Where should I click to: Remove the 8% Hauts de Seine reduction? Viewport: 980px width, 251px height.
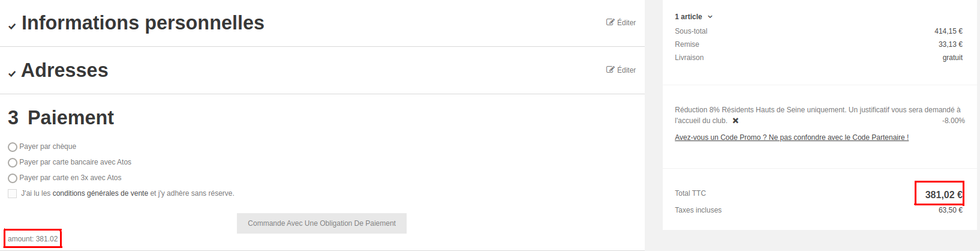pyautogui.click(x=735, y=121)
